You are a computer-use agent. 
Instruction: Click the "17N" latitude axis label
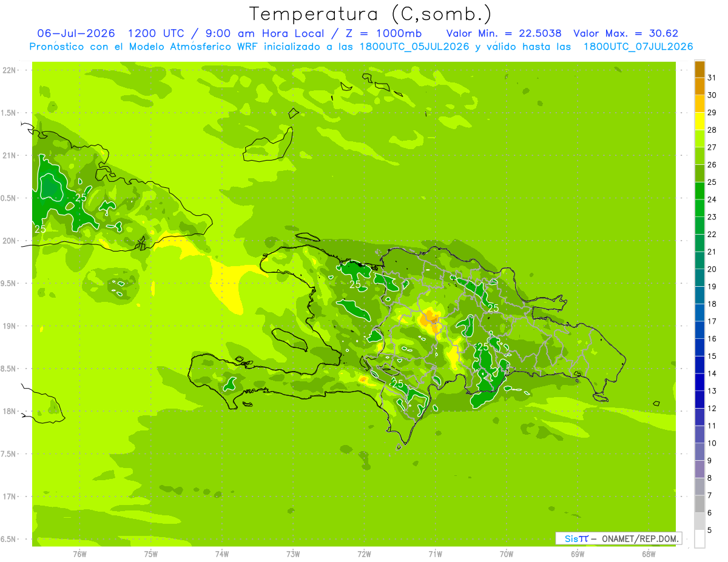point(10,497)
